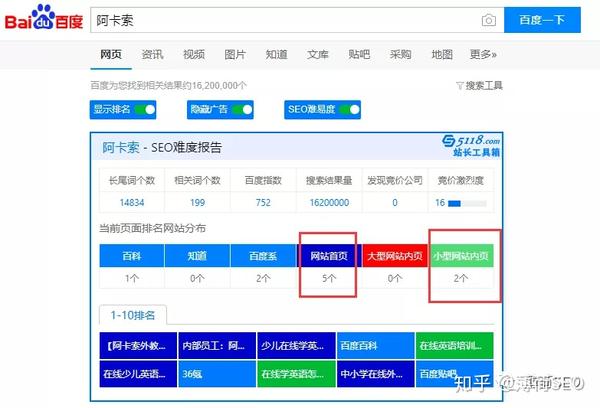Open the 采购 tab
The image size is (600, 408).
400,54
